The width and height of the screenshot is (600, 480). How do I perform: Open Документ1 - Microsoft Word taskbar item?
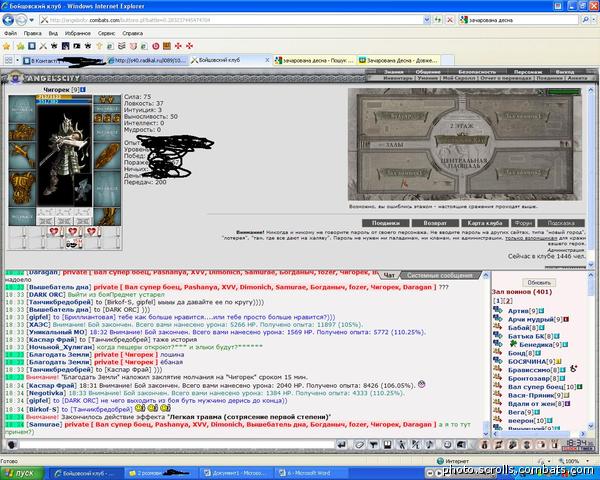tap(236, 473)
